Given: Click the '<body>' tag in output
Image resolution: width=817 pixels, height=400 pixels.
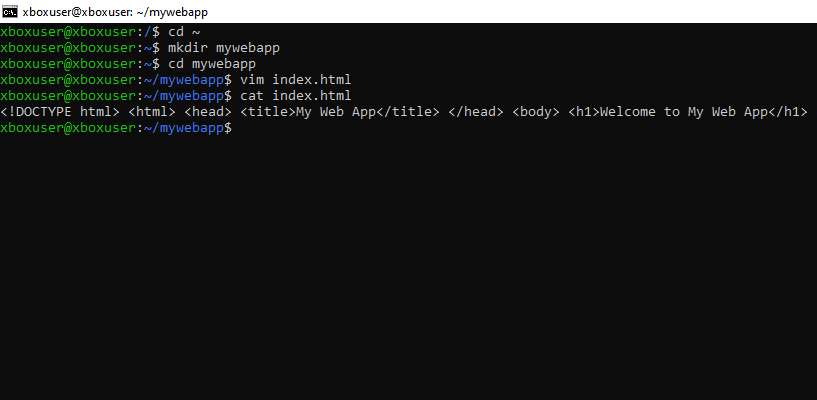Looking at the screenshot, I should pyautogui.click(x=536, y=112).
